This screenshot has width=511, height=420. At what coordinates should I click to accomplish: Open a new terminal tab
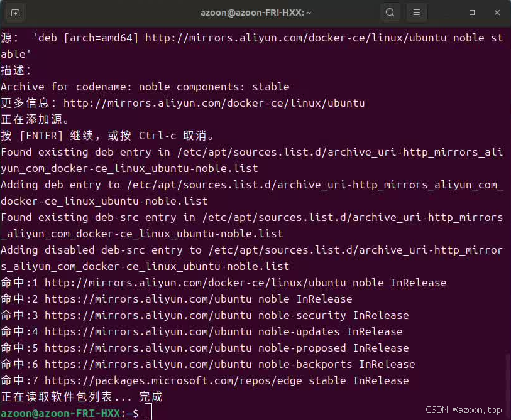point(14,13)
